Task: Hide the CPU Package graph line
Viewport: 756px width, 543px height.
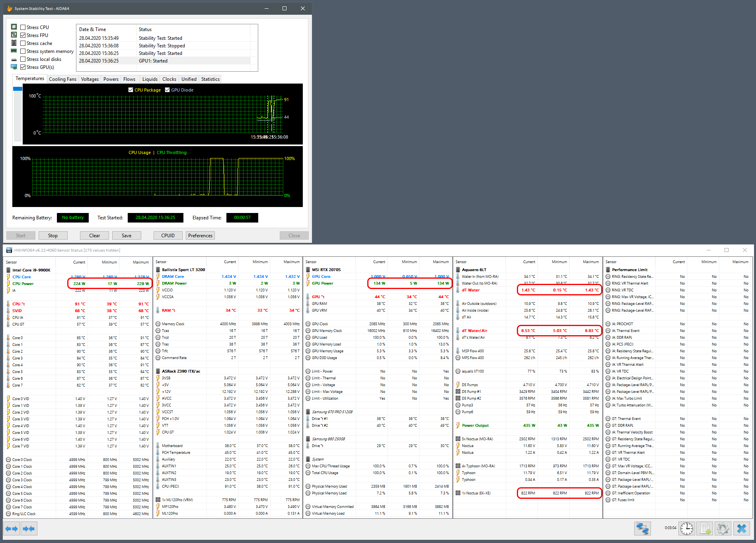Action: pyautogui.click(x=131, y=90)
